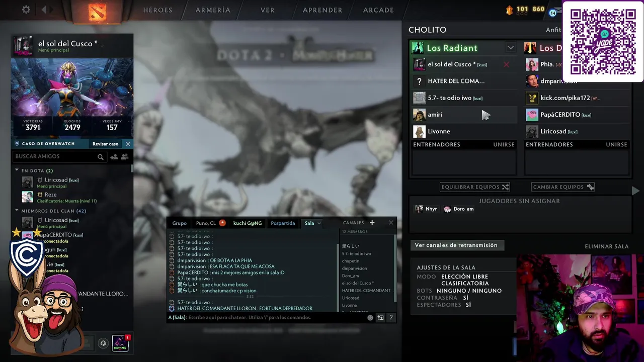644x362 pixels.
Task: Open the ARMERÍA menu
Action: (213, 10)
